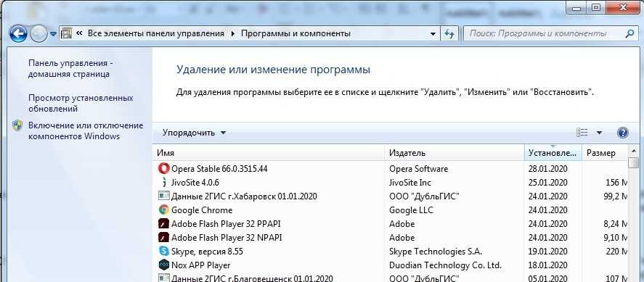Select 'Adobe Flash Player 32 PPAPI' name
This screenshot has height=282, width=644.
click(x=226, y=224)
